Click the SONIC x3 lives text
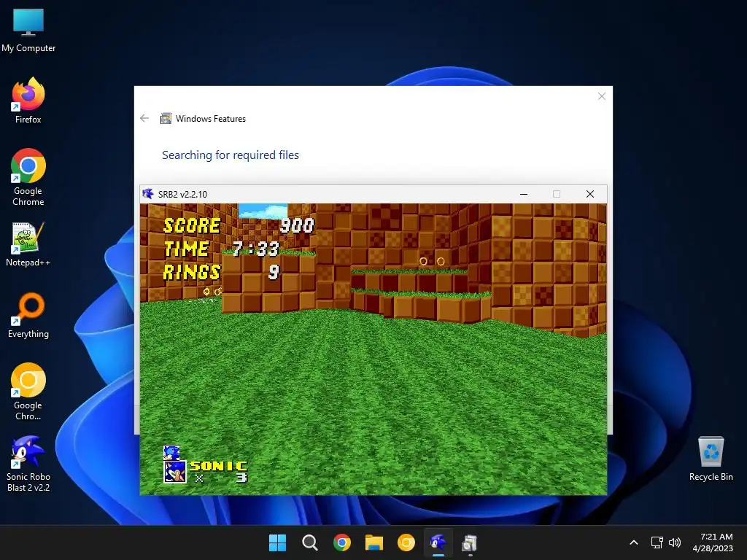Image resolution: width=747 pixels, height=560 pixels. tap(219, 472)
